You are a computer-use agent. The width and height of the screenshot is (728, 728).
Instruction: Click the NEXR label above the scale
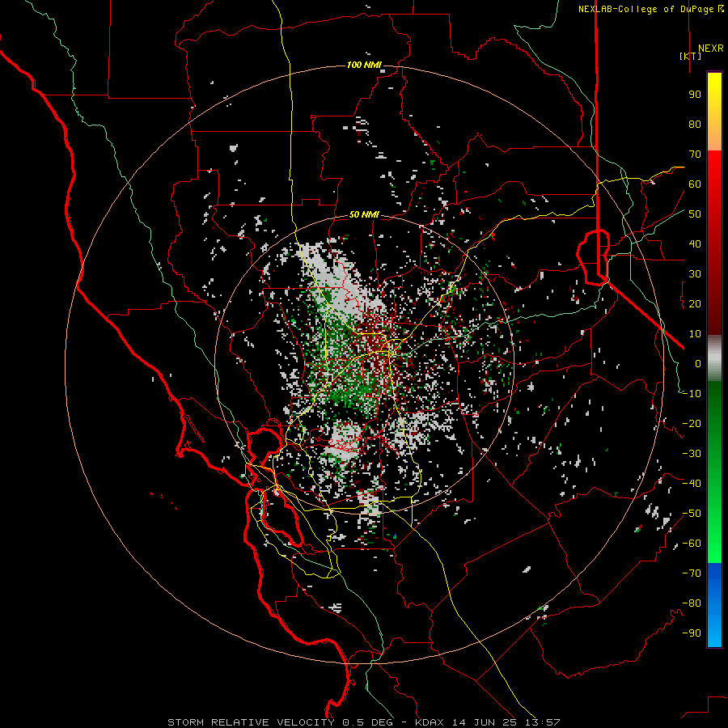coord(710,49)
